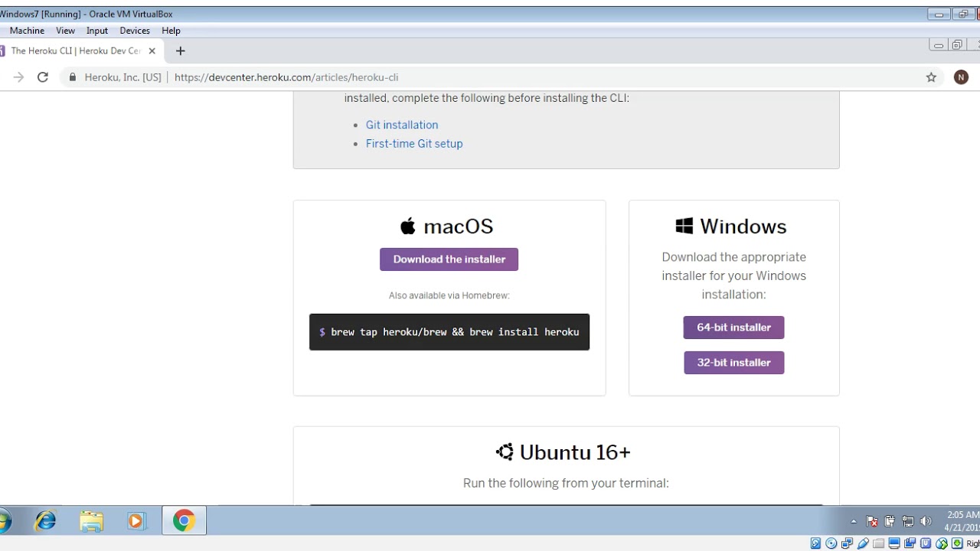Click the VirtualBox recording status icon
980x551 pixels.
tap(910, 543)
